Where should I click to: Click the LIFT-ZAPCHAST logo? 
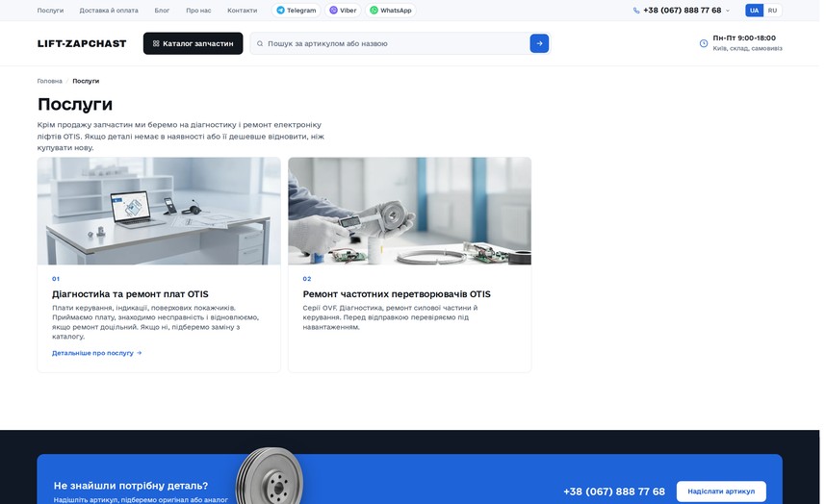point(82,43)
